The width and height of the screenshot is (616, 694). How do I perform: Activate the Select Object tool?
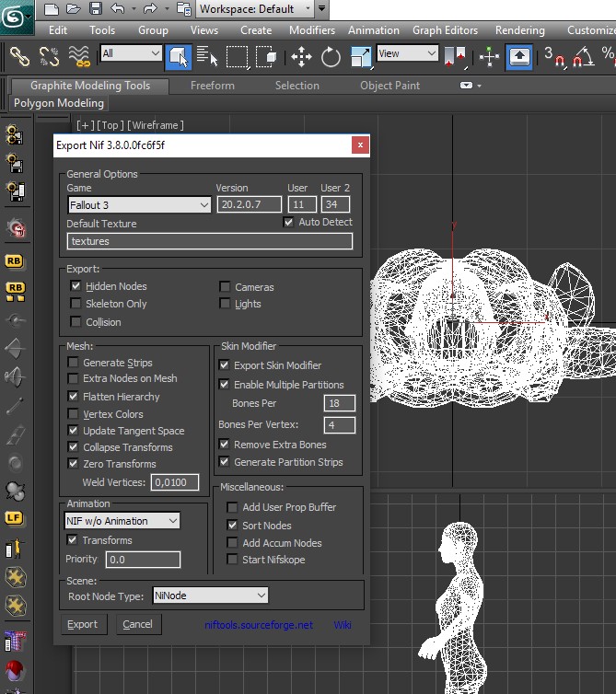coord(179,57)
